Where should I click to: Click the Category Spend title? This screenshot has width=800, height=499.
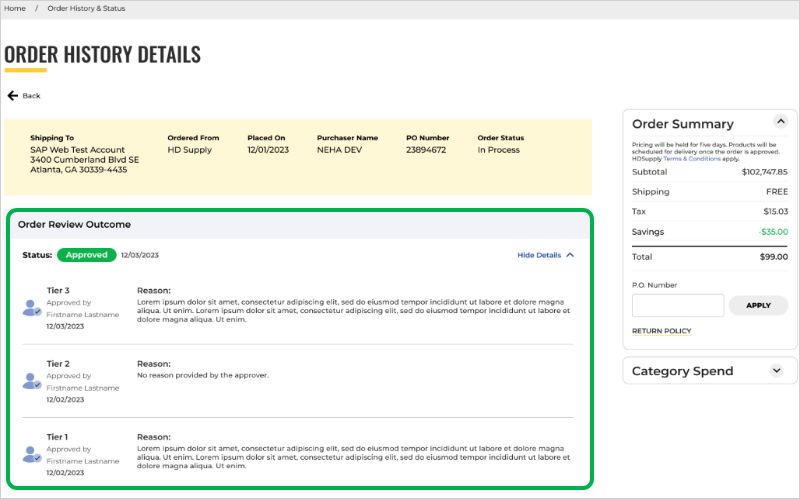(x=682, y=371)
